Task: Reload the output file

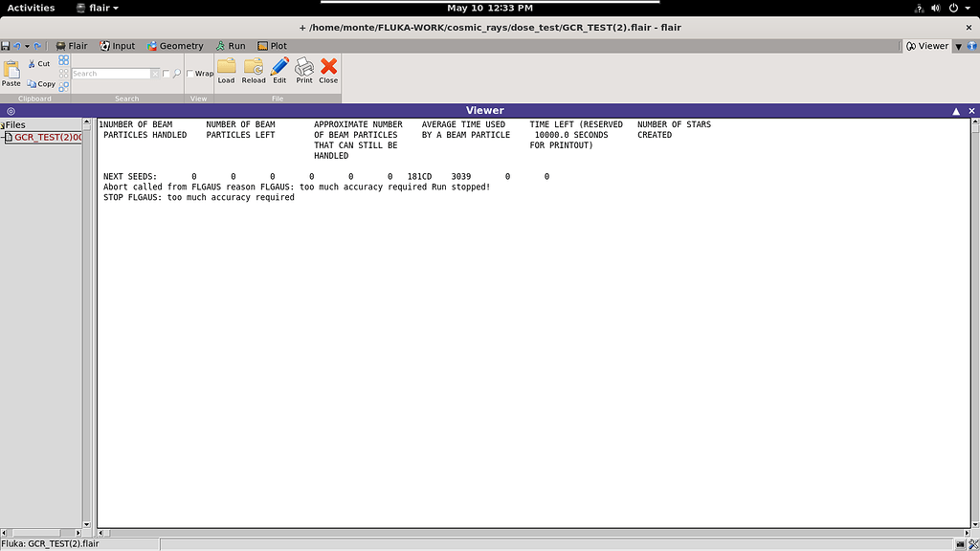Action: [254, 70]
